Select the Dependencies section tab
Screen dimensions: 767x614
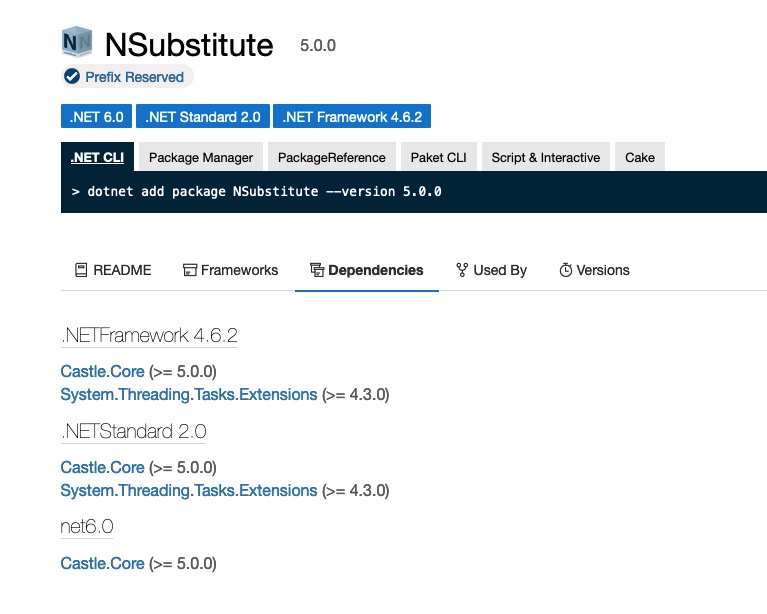(367, 270)
